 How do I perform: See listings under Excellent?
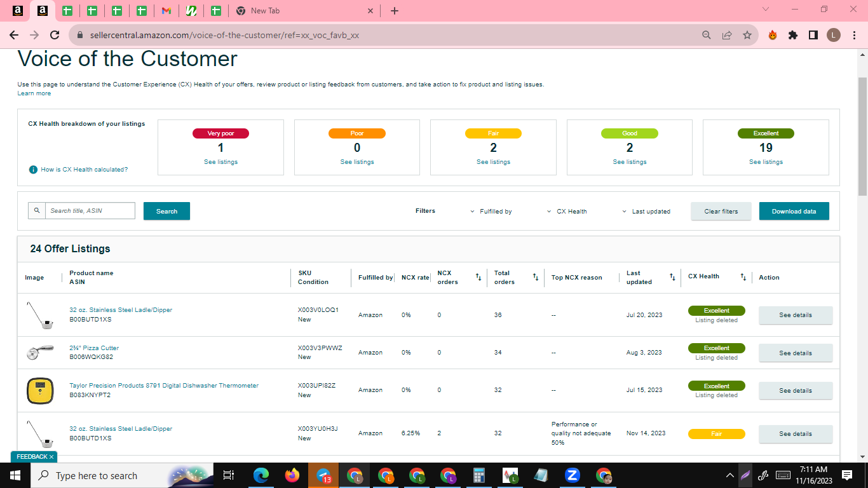(766, 162)
